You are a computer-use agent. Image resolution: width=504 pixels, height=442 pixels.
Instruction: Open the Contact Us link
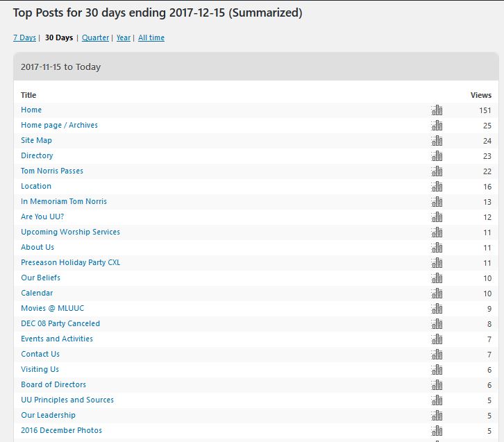coord(40,354)
